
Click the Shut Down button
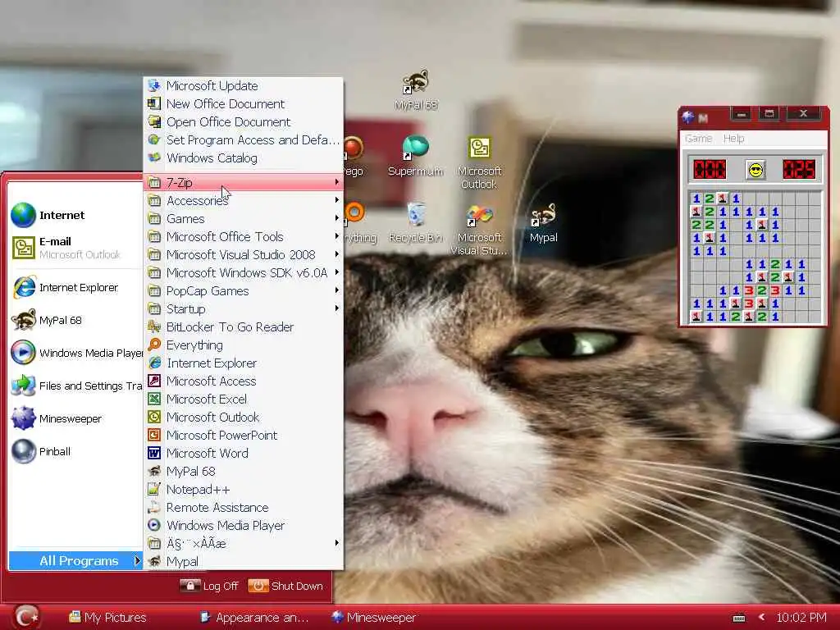(x=285, y=586)
